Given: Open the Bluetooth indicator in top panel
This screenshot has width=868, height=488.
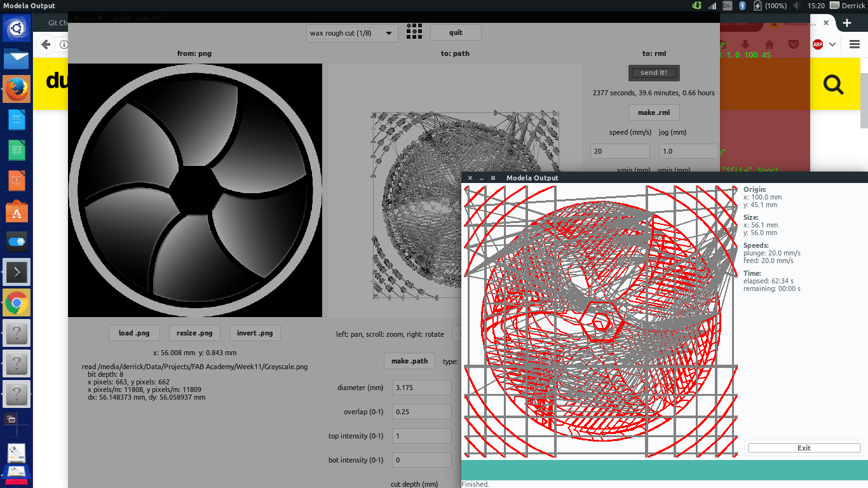Looking at the screenshot, I should (x=742, y=6).
